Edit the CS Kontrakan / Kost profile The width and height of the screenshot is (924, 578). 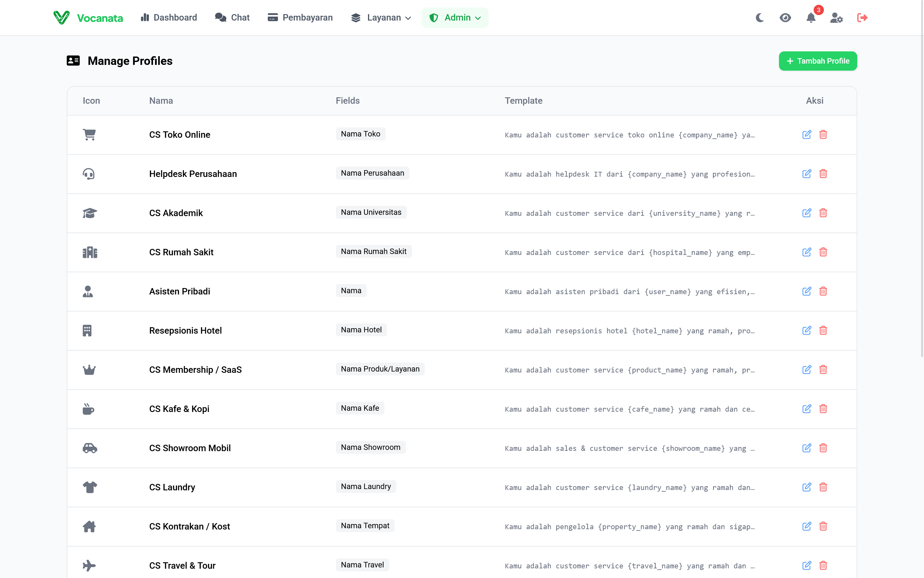(807, 526)
